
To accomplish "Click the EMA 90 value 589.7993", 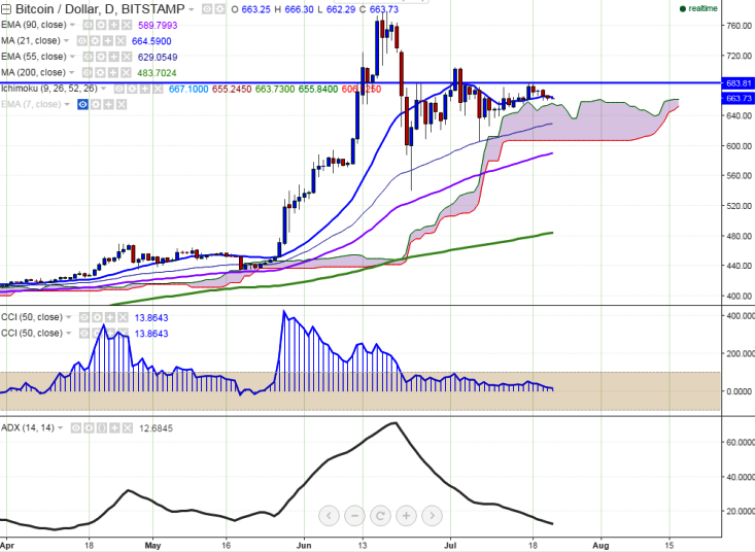I will point(157,25).
